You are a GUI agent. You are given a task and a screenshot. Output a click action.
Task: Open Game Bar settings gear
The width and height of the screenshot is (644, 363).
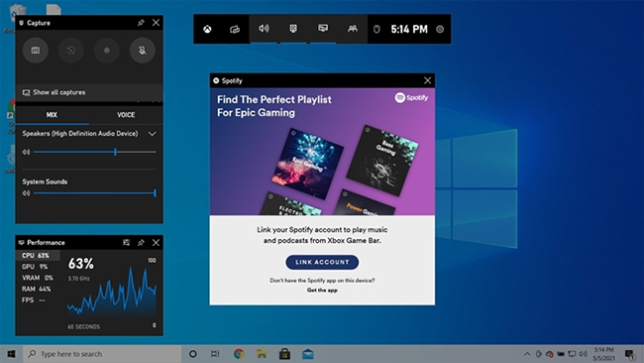click(440, 29)
